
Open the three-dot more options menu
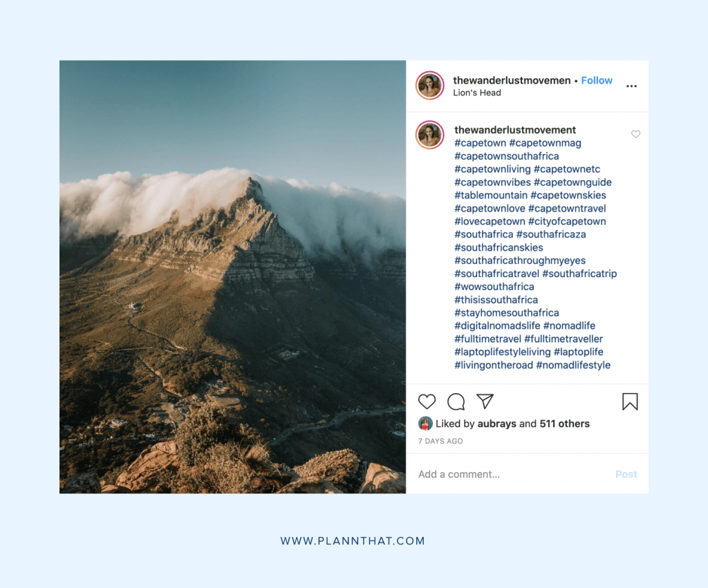pyautogui.click(x=631, y=86)
